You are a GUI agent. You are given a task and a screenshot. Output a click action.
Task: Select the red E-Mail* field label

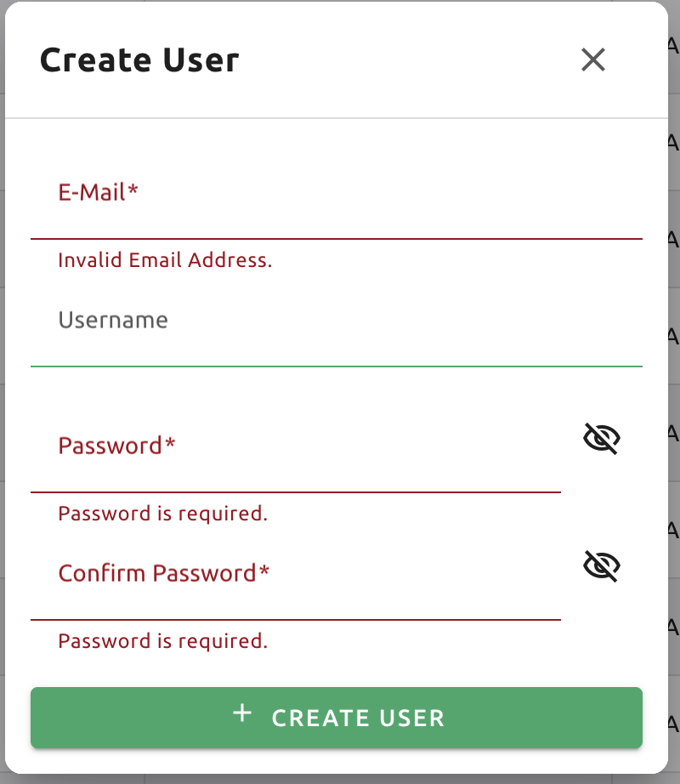[98, 192]
